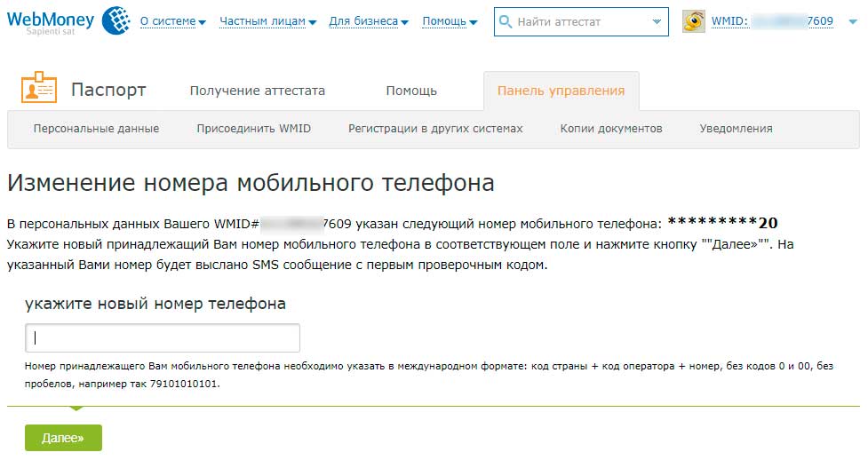The height and width of the screenshot is (476, 868).
Task: Expand the О системе menu
Action: click(x=172, y=21)
